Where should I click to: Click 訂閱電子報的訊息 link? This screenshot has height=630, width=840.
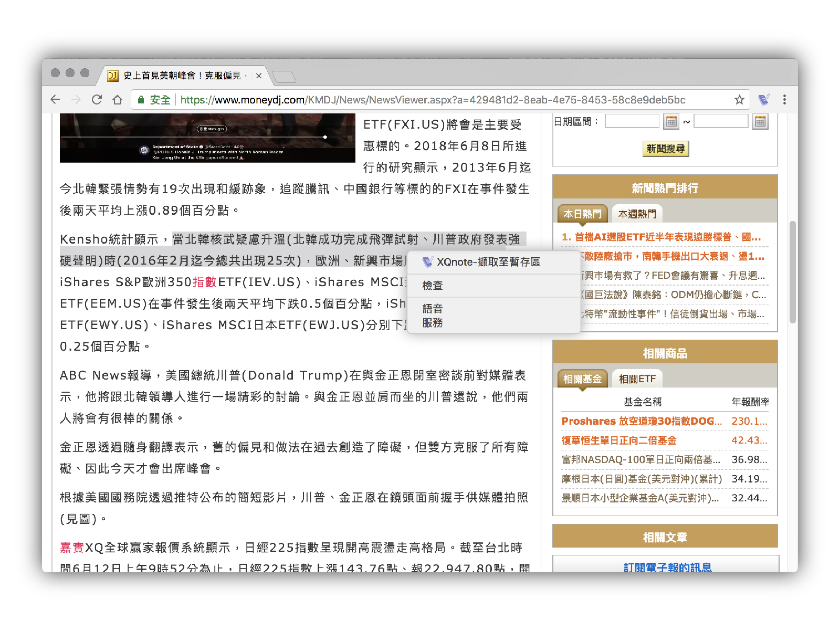tap(667, 568)
